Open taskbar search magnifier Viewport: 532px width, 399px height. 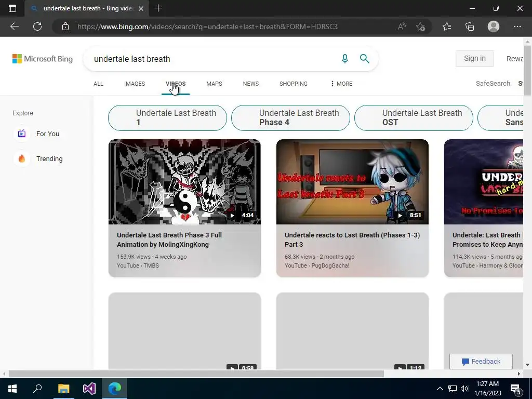(37, 389)
